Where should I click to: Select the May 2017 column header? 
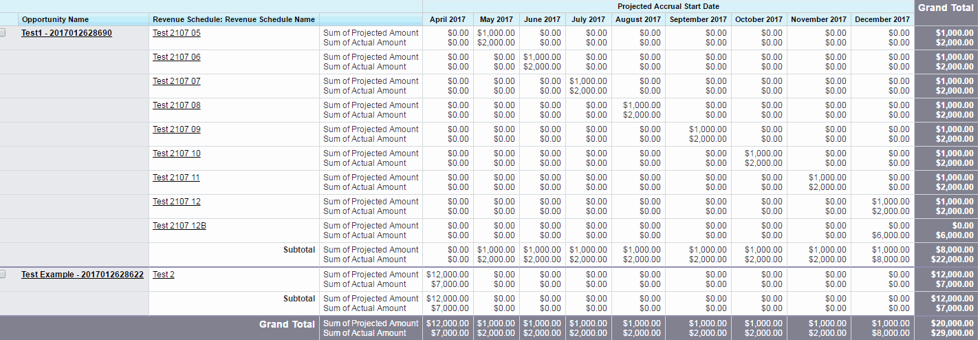click(x=497, y=20)
